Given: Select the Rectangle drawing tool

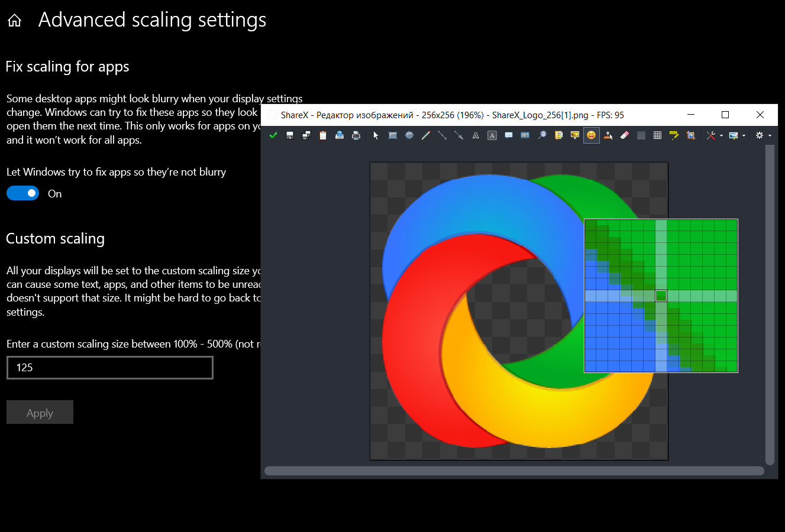Looking at the screenshot, I should 392,135.
